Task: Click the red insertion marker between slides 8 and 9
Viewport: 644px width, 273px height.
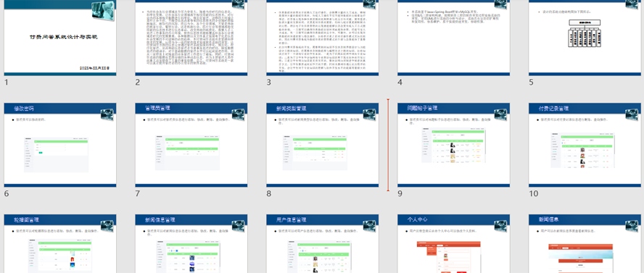Action: 388,145
